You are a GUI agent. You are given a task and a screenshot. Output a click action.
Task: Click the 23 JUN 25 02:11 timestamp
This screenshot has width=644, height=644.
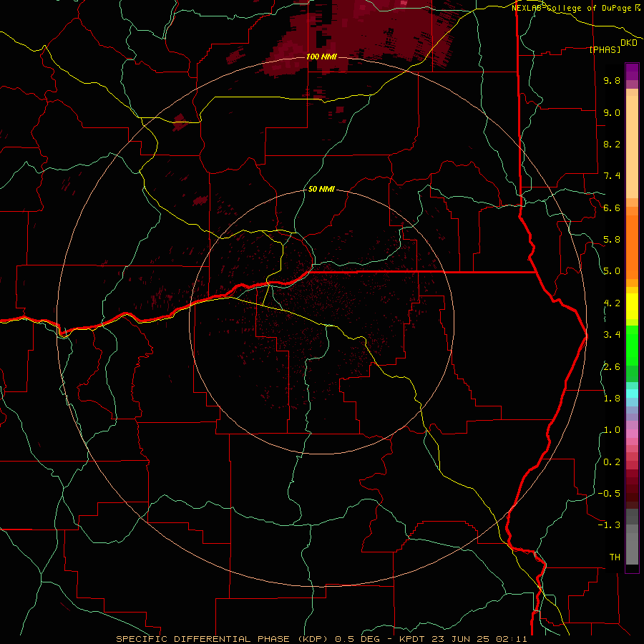point(480,639)
